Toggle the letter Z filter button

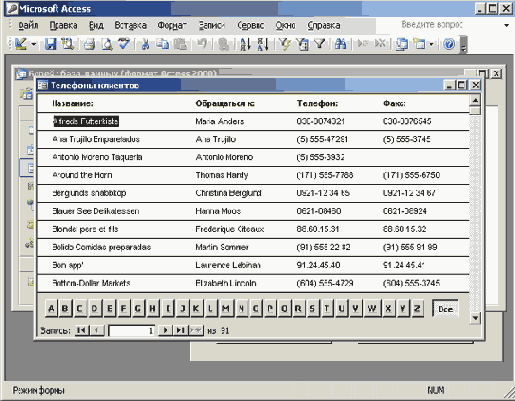point(417,308)
